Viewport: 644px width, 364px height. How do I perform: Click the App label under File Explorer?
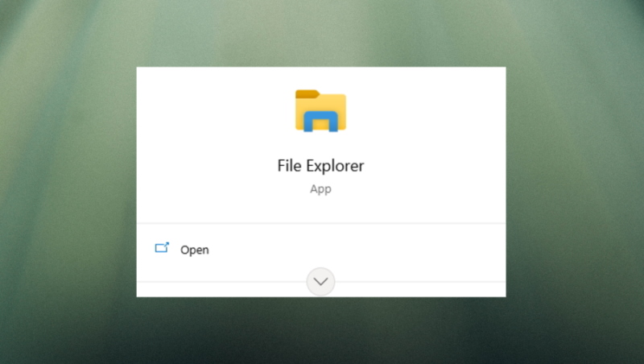tap(320, 189)
